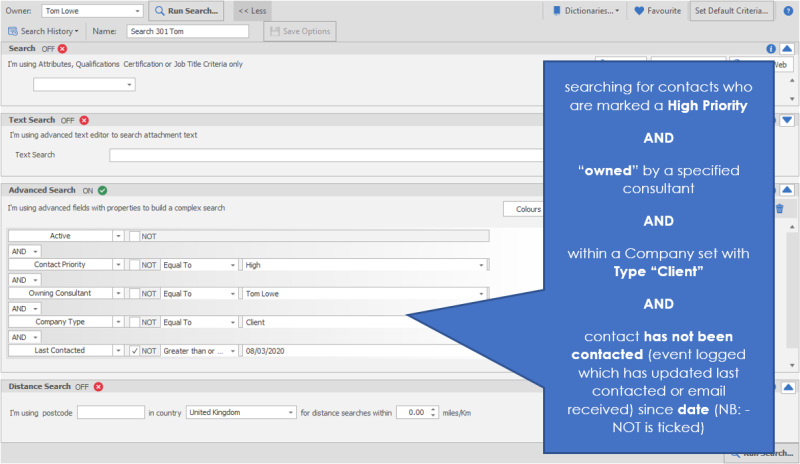Click the red OFF icon for Search
The image size is (800, 464).
[62, 48]
